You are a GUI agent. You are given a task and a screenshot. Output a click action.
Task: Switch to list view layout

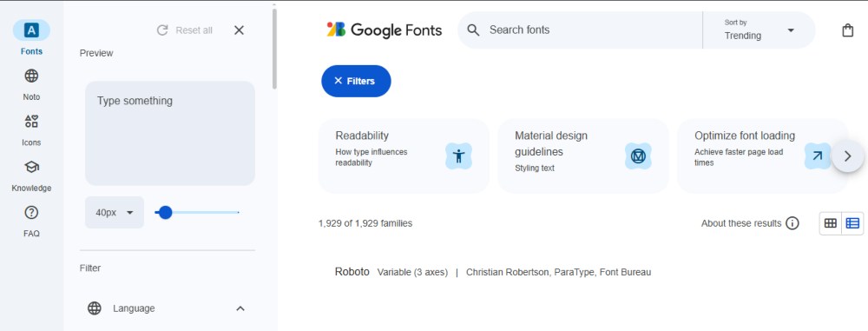[x=852, y=223]
